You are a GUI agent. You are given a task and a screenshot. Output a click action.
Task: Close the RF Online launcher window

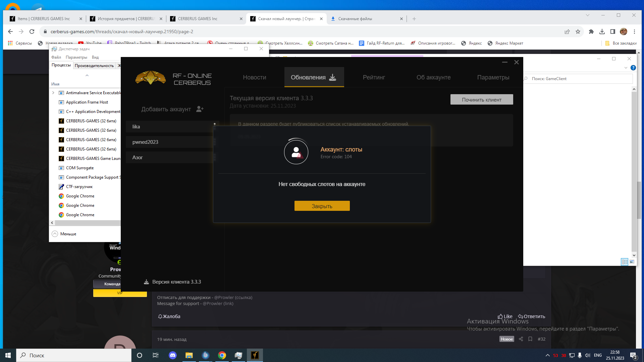517,62
